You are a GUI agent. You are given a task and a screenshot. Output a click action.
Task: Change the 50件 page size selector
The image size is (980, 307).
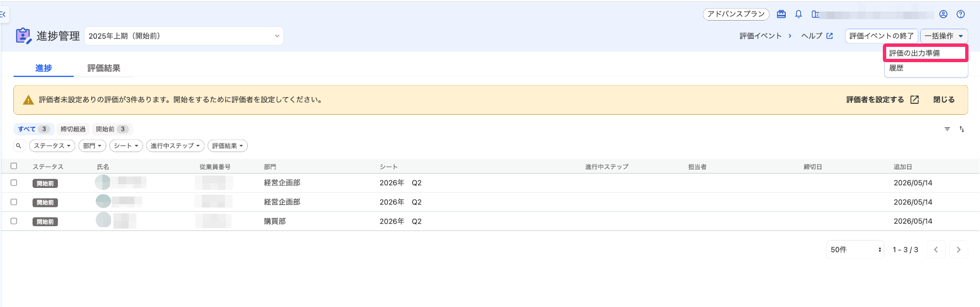[x=855, y=250]
